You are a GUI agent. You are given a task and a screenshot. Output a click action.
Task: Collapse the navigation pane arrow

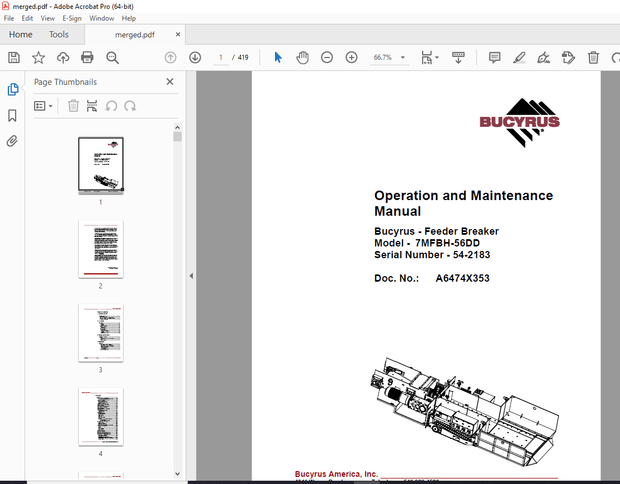[x=191, y=276]
